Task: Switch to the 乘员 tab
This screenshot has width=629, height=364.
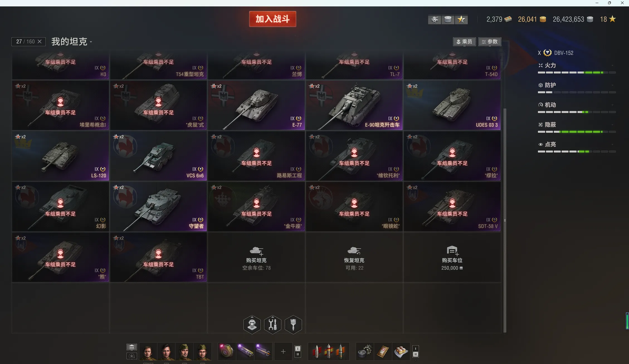Action: click(x=464, y=42)
